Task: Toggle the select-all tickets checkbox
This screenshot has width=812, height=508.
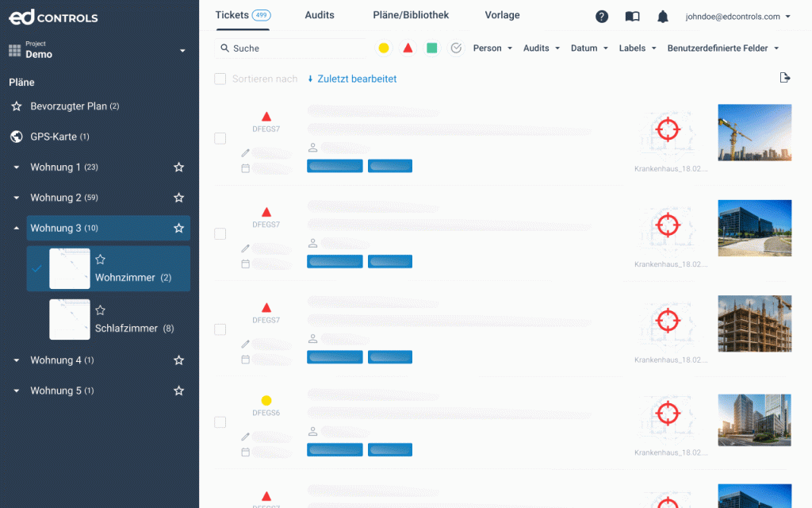Action: click(x=220, y=79)
